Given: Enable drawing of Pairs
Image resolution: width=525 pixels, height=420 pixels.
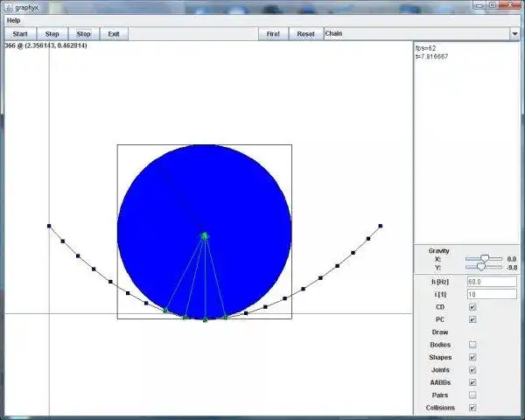Looking at the screenshot, I should [x=472, y=395].
